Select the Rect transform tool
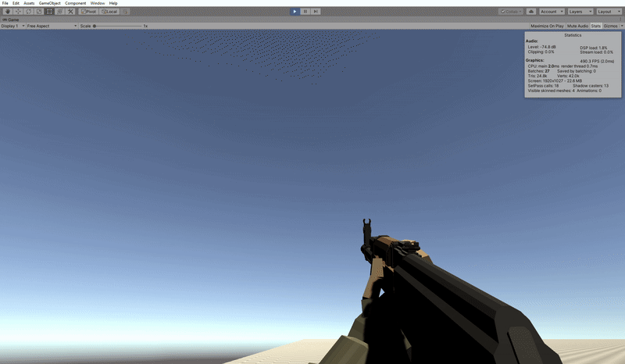This screenshot has height=364, width=625. tap(49, 12)
